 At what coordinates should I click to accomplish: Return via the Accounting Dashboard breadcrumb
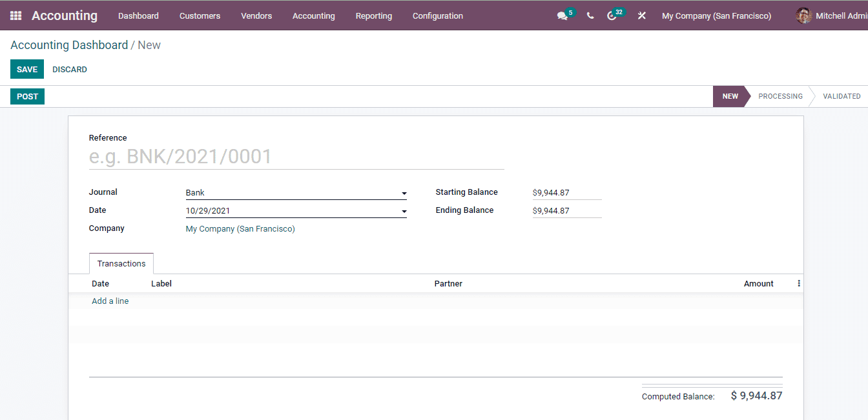[x=68, y=45]
